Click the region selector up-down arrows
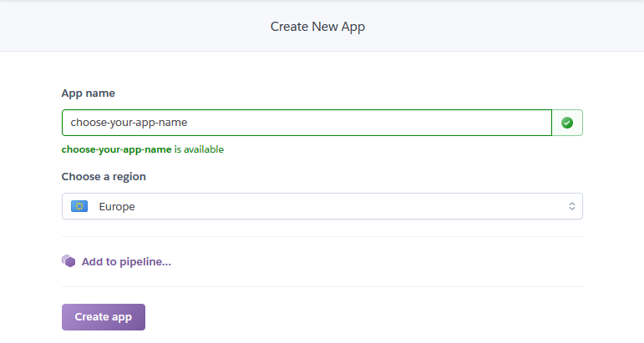 [571, 206]
